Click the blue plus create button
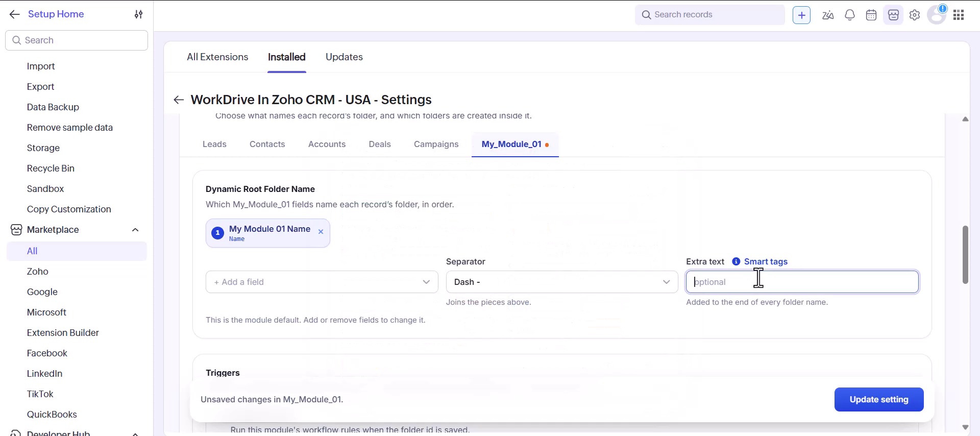Image resolution: width=980 pixels, height=436 pixels. 801,15
